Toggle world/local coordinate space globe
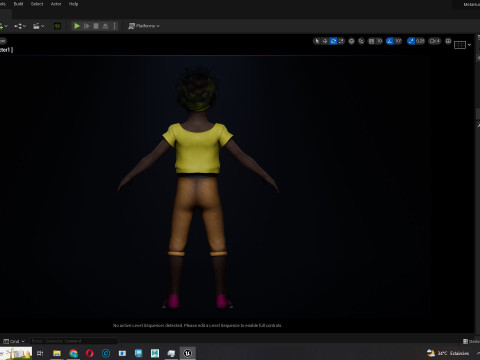 pos(351,41)
